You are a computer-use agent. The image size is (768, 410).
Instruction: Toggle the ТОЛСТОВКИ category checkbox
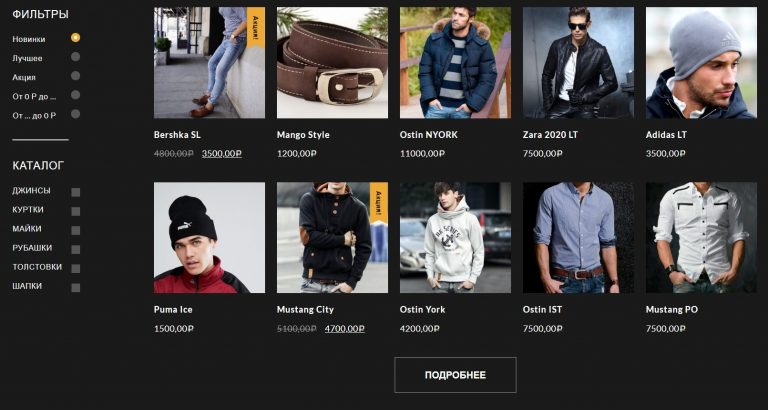pos(75,268)
